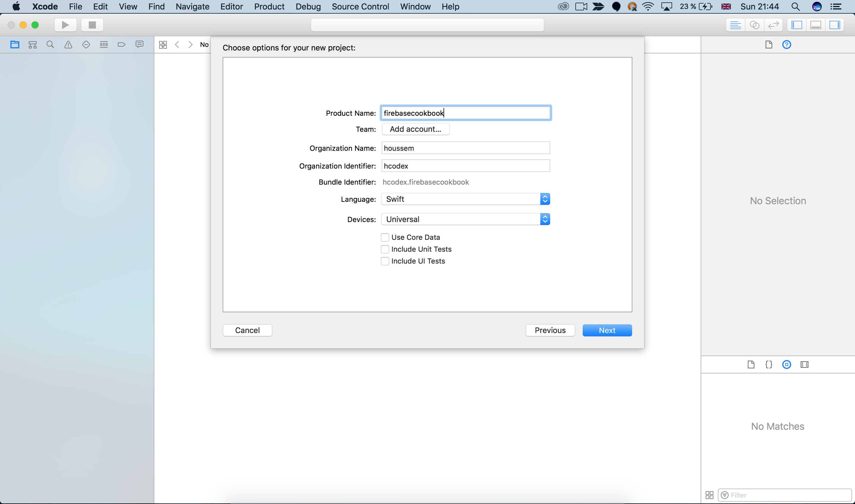855x504 pixels.
Task: Open the Breakpoint navigator icon
Action: pos(122,45)
